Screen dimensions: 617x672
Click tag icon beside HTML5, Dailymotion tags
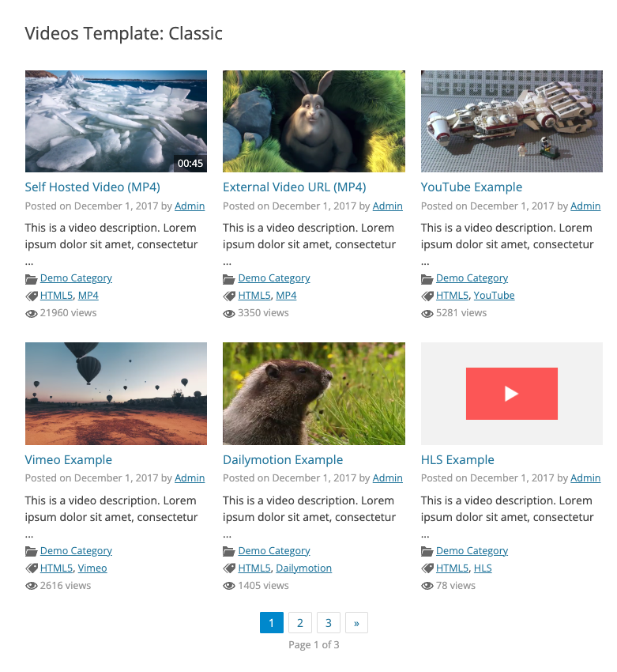[229, 568]
